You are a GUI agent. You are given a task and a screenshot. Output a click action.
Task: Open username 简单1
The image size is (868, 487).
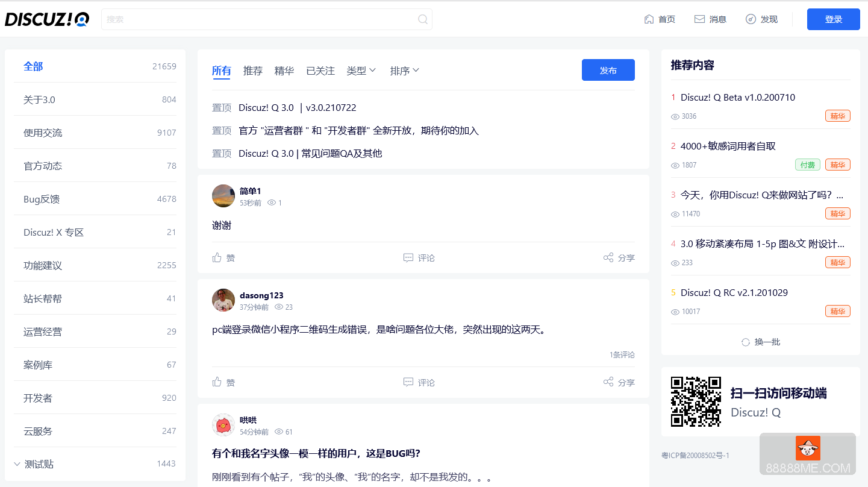tap(251, 191)
